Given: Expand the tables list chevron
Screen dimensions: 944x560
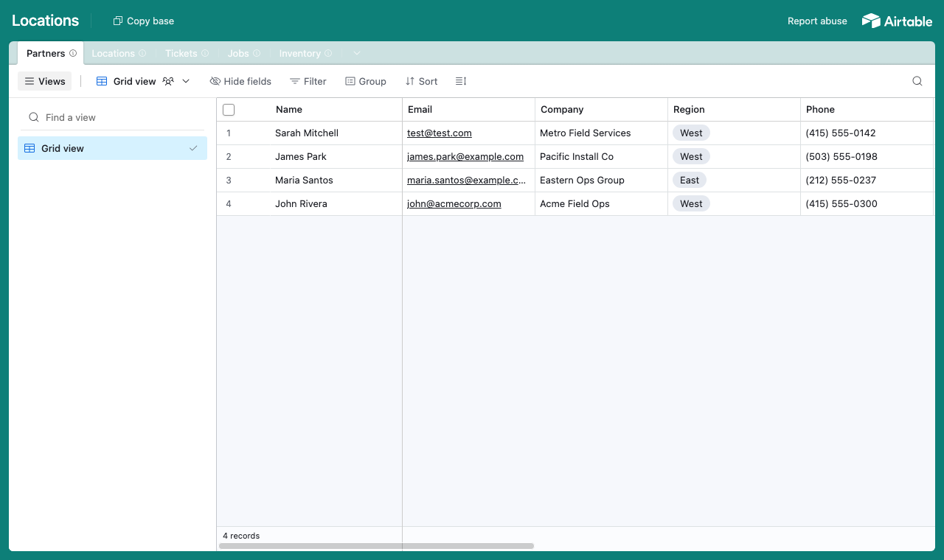Looking at the screenshot, I should [x=357, y=53].
